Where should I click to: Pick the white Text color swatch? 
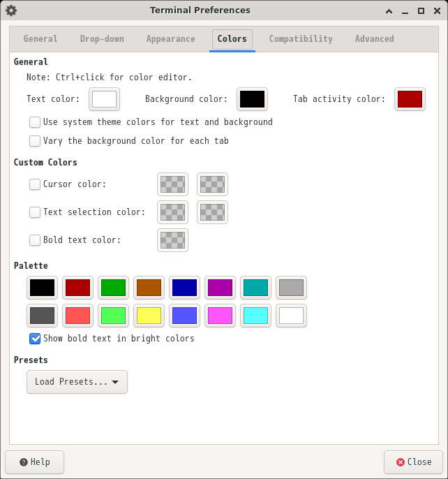click(x=104, y=99)
